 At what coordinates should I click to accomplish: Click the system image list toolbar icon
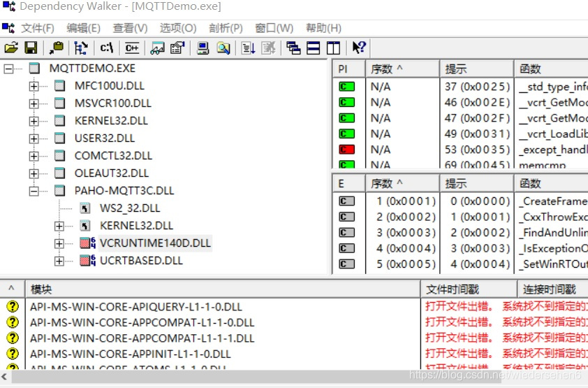158,48
